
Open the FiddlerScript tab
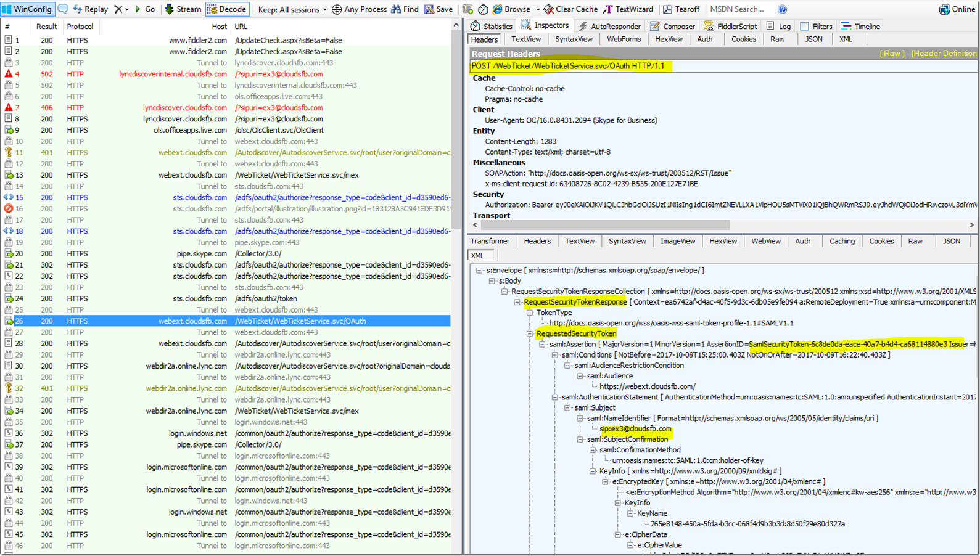coord(730,26)
